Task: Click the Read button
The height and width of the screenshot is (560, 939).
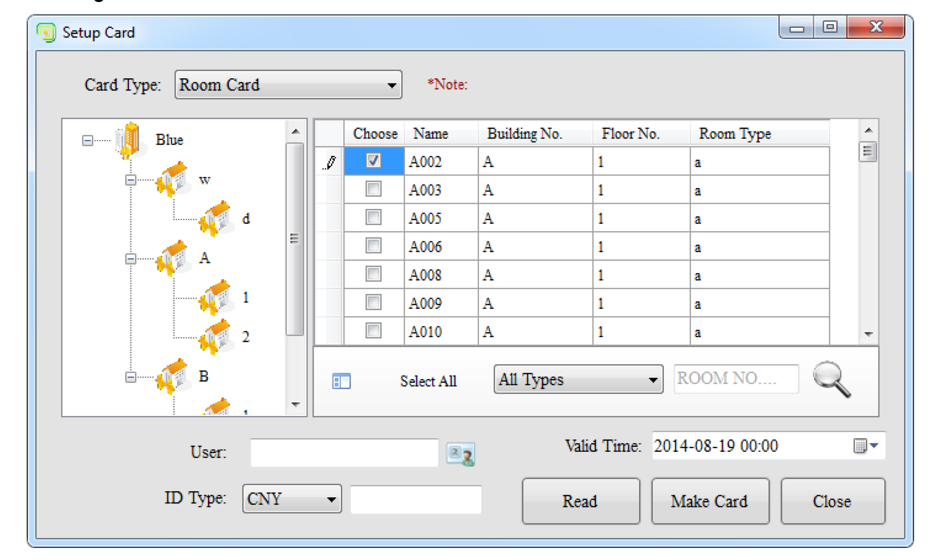Action: [580, 501]
